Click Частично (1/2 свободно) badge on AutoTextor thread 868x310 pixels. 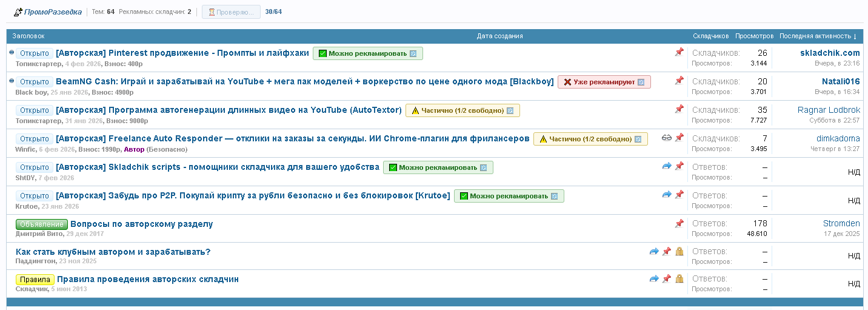pyautogui.click(x=462, y=110)
